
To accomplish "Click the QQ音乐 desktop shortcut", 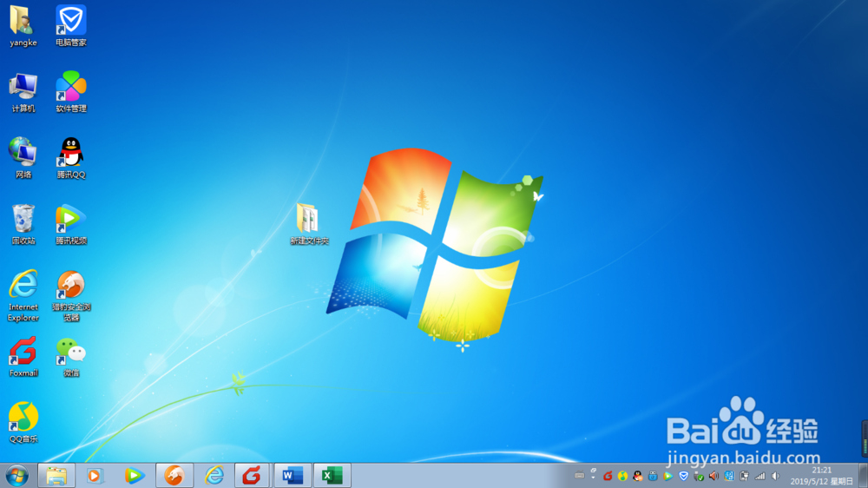I will tap(23, 423).
